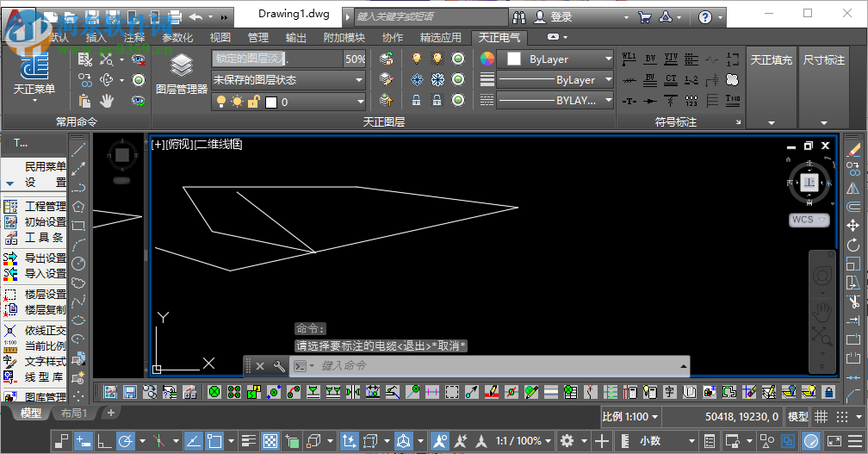Open the 图层管理器 layer manager
Viewport: 868px width, 454px height.
181,74
